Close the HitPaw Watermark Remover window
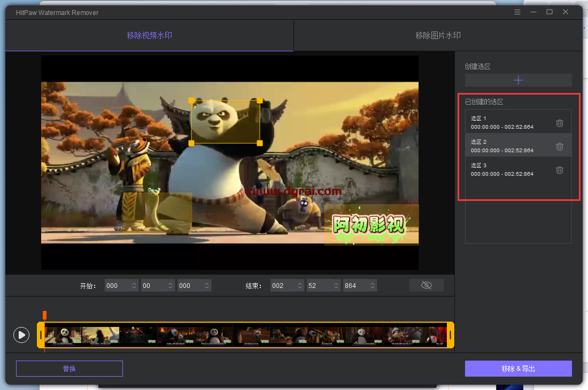This screenshot has width=588, height=390. pos(566,12)
